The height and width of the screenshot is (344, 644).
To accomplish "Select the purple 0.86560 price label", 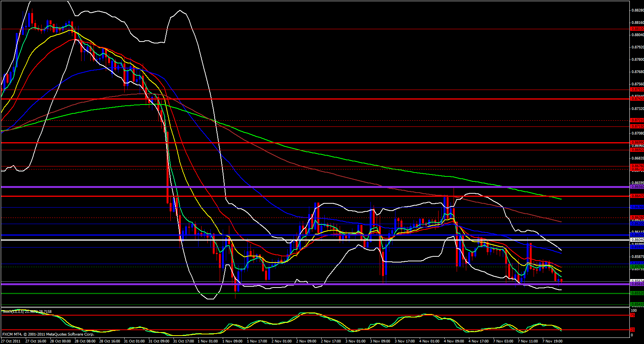I will (x=637, y=187).
